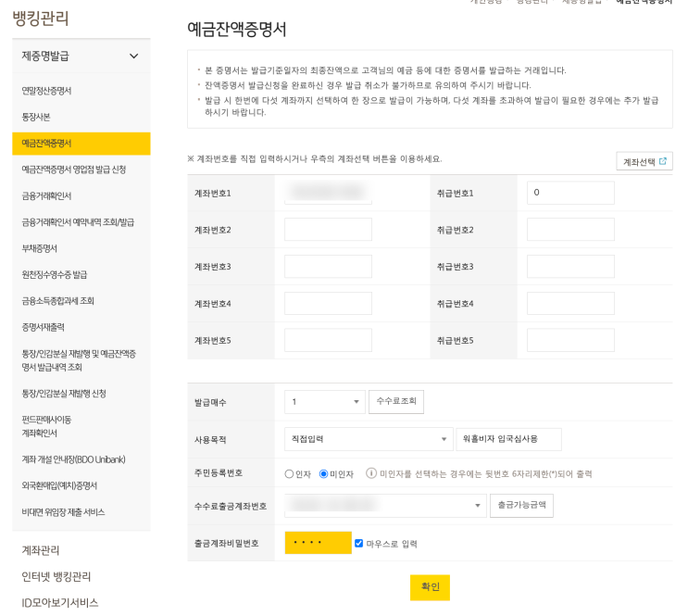Open ID모아보기서비스 section

click(59, 603)
